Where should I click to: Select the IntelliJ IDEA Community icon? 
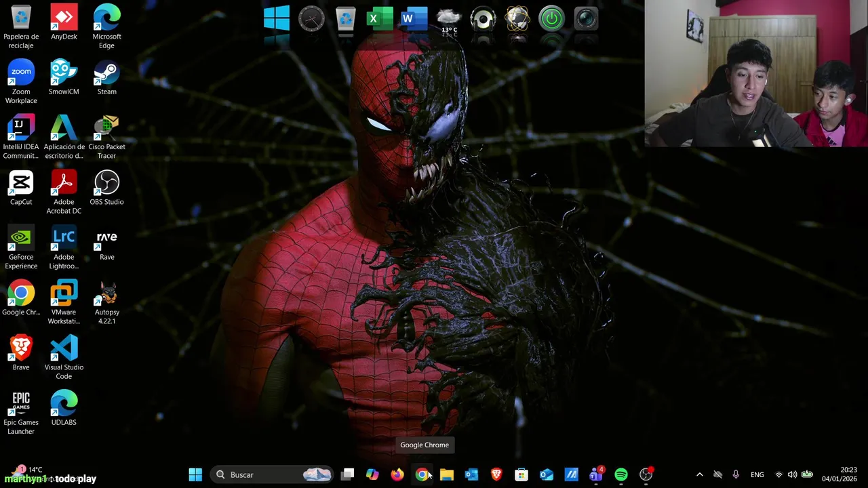coord(21,138)
